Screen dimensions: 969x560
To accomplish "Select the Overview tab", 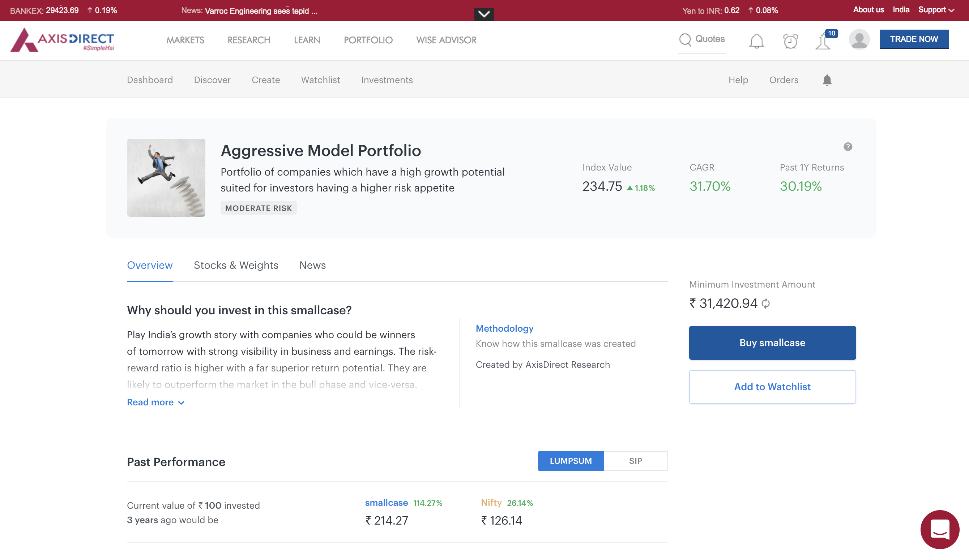I will tap(150, 265).
